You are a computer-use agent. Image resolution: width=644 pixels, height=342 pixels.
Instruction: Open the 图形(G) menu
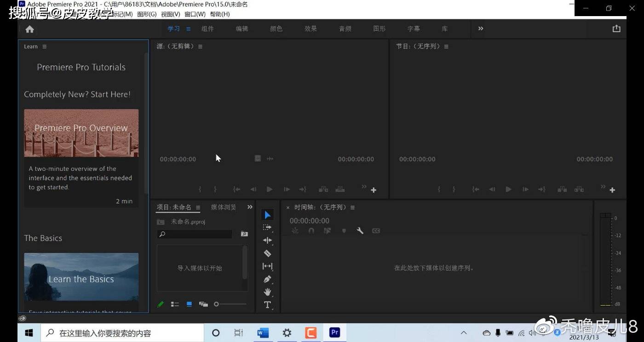[x=147, y=14]
